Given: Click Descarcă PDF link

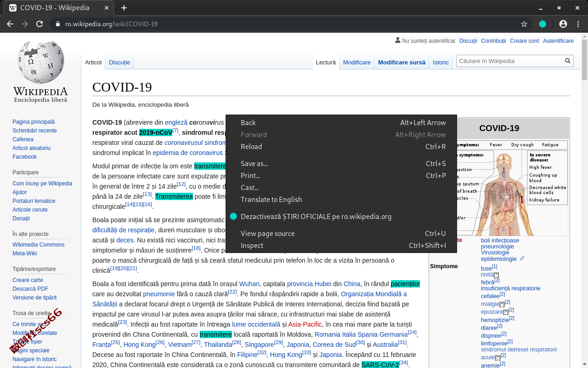Looking at the screenshot, I should (x=30, y=289).
